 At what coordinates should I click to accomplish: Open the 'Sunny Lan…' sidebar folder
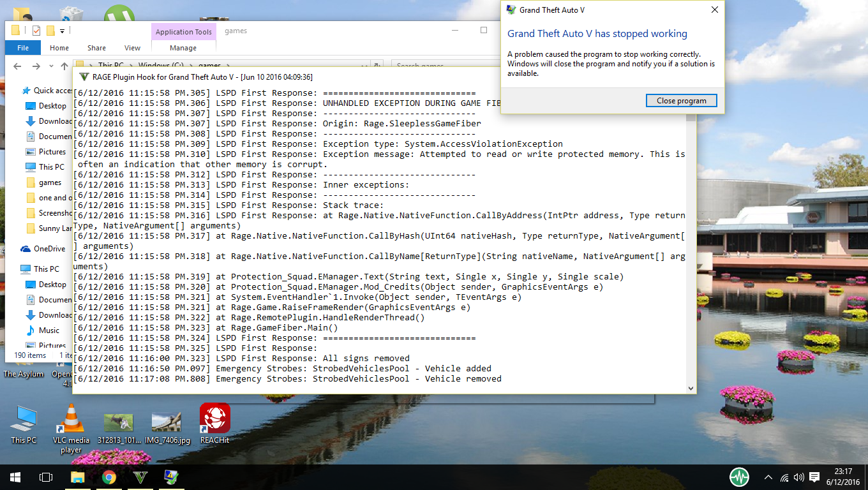click(49, 228)
